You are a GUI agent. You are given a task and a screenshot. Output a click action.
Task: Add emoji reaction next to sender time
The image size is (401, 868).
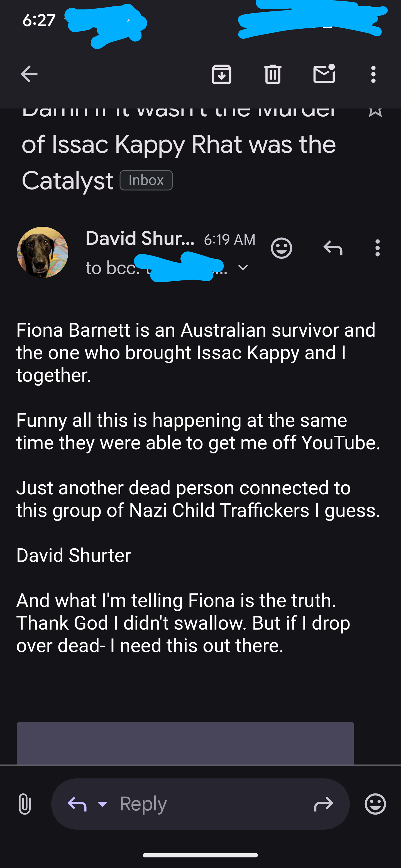(x=281, y=248)
